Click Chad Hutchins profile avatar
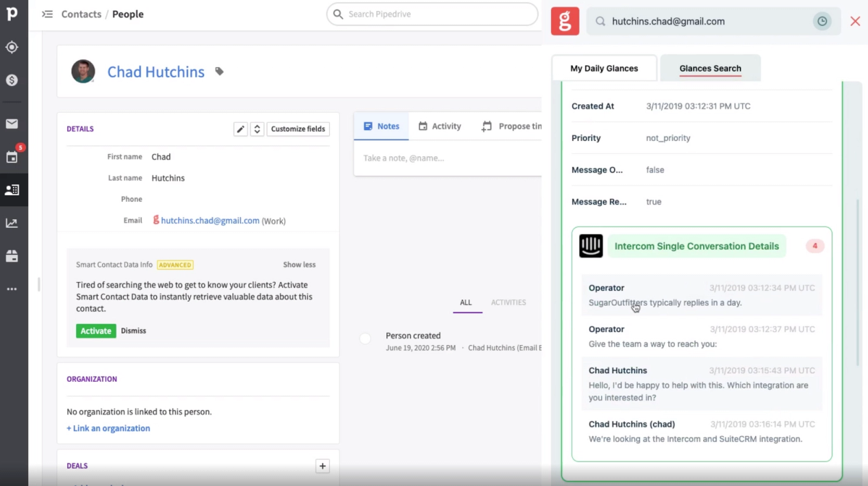Image resolution: width=868 pixels, height=486 pixels. pyautogui.click(x=83, y=72)
